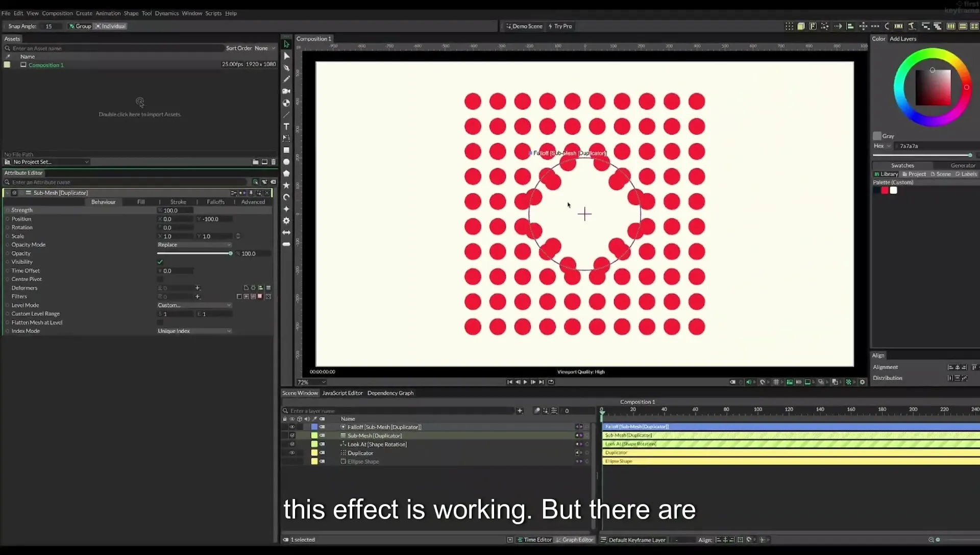Screen dimensions: 980x555
Task: Click play in the viewport controls
Action: [525, 382]
